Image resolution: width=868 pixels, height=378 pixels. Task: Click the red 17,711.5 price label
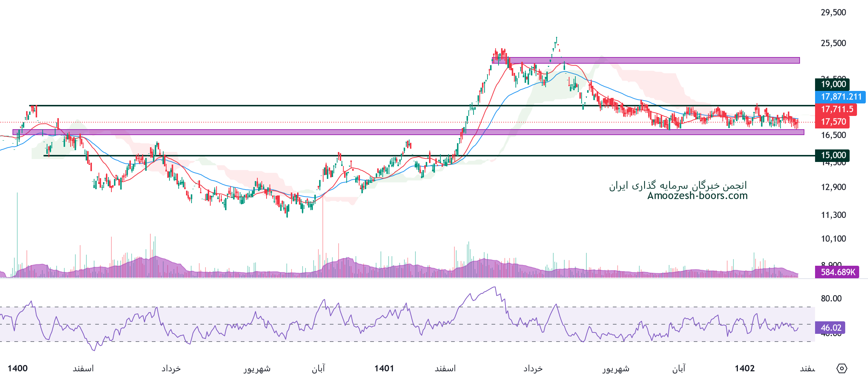click(836, 109)
